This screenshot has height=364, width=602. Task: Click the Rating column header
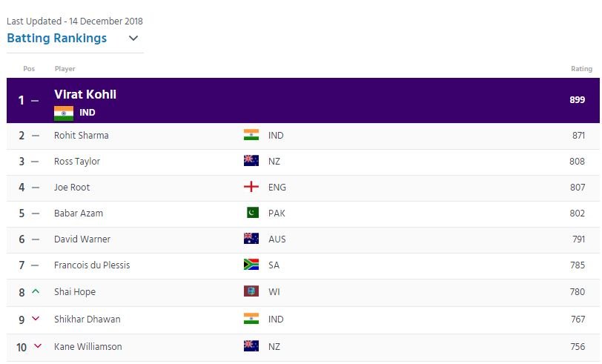tap(582, 69)
